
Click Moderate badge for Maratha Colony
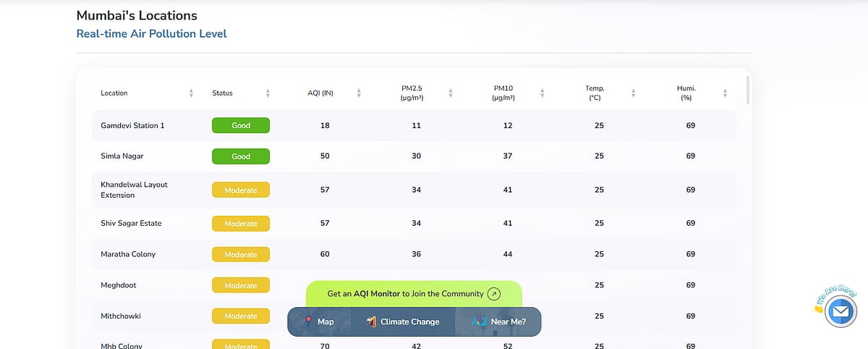[241, 254]
